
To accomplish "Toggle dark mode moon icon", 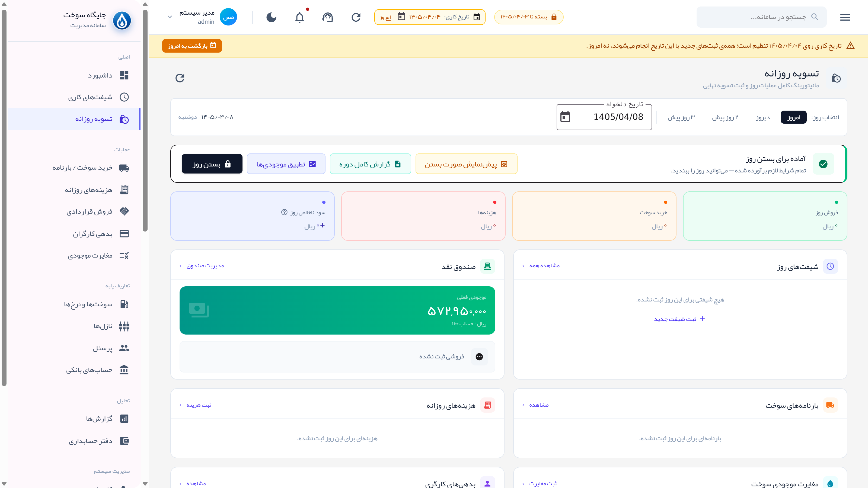I will (271, 17).
